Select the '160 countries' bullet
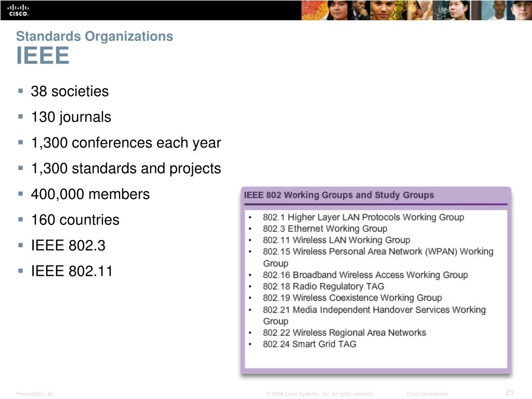Image resolution: width=532 pixels, height=399 pixels. (75, 220)
